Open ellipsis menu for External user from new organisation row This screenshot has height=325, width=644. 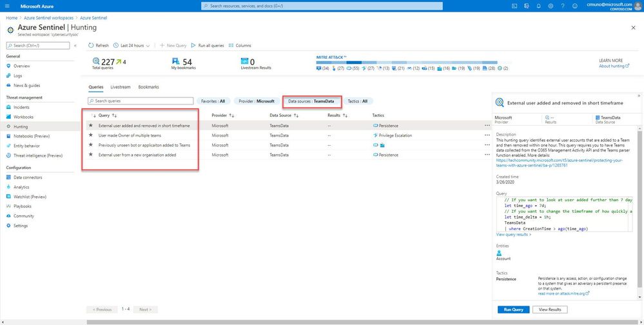pyautogui.click(x=487, y=155)
